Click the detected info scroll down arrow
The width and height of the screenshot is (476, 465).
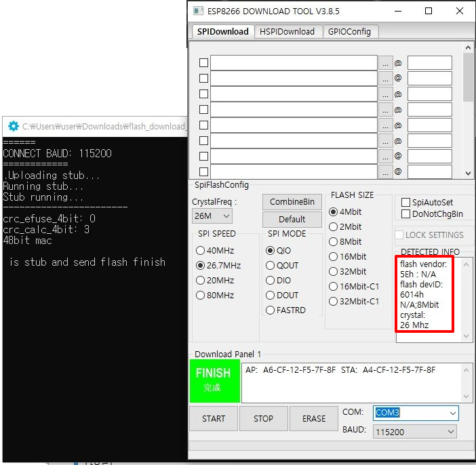[x=466, y=336]
